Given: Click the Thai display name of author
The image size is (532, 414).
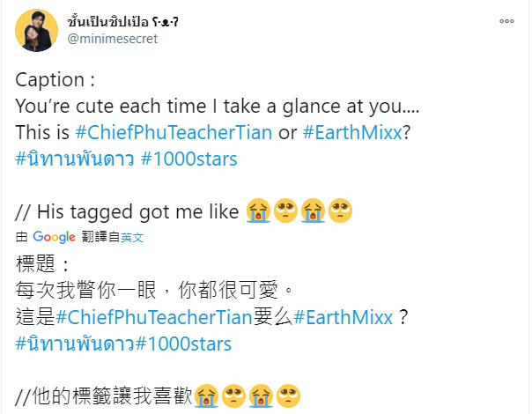Looking at the screenshot, I should (x=122, y=22).
